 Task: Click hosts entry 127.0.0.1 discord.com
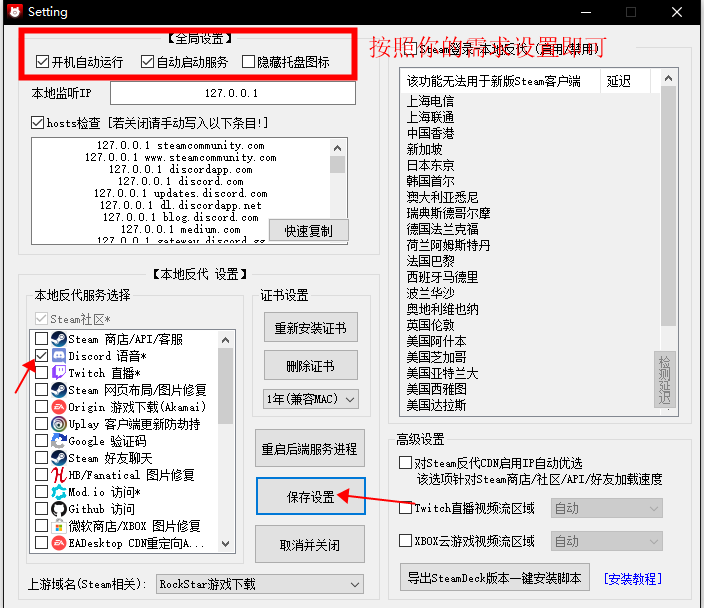[x=180, y=181]
